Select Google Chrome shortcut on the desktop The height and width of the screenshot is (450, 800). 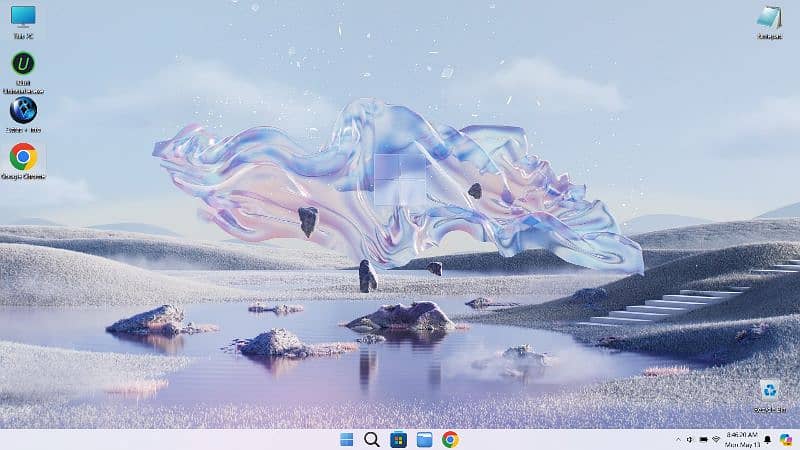point(22,157)
